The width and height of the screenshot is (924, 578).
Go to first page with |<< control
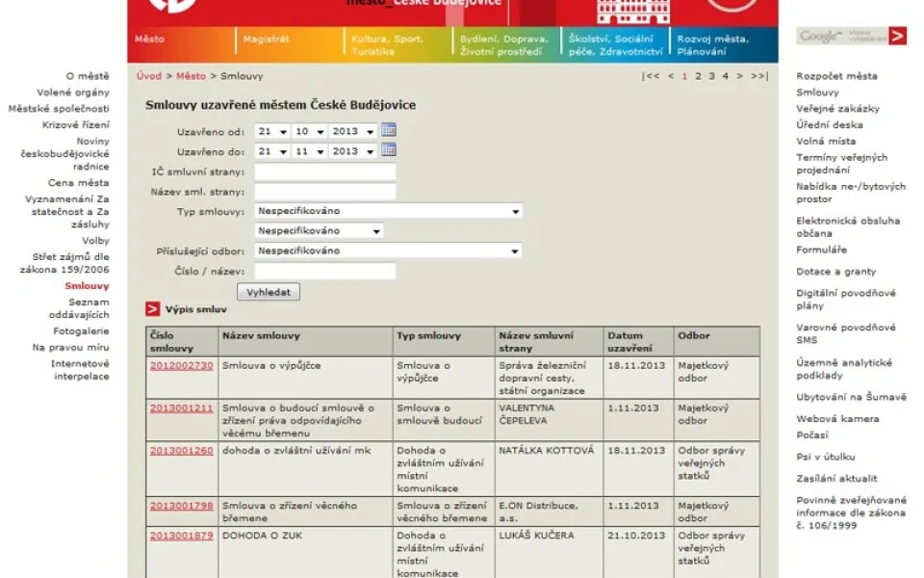[651, 76]
